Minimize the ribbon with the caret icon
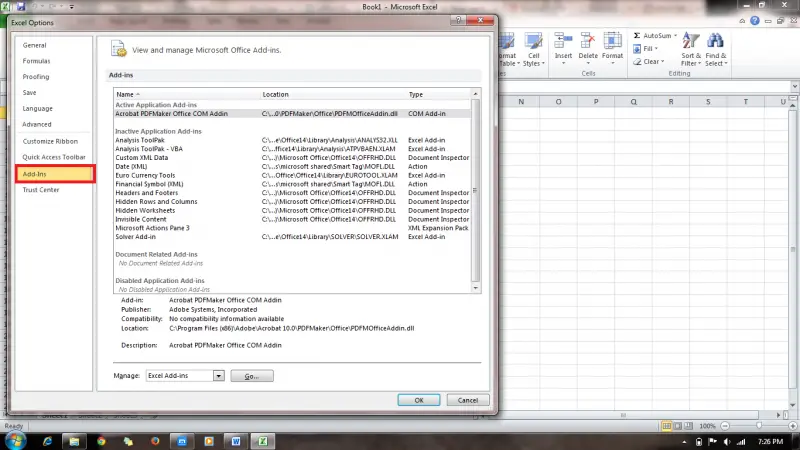800x450 pixels. point(742,21)
